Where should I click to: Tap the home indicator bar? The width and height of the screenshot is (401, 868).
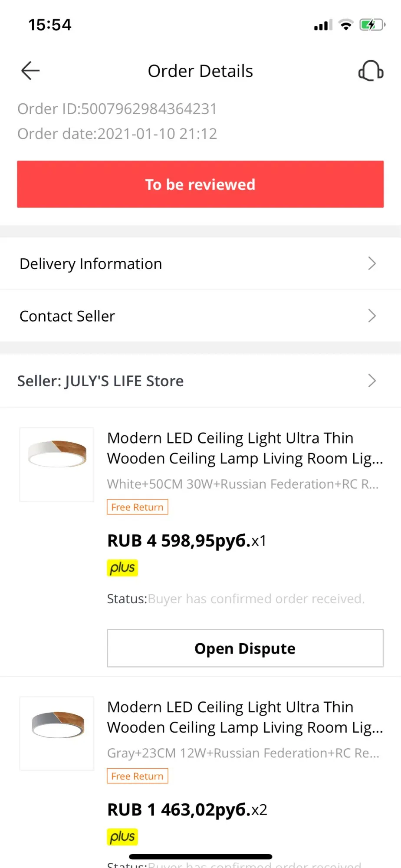(x=200, y=857)
